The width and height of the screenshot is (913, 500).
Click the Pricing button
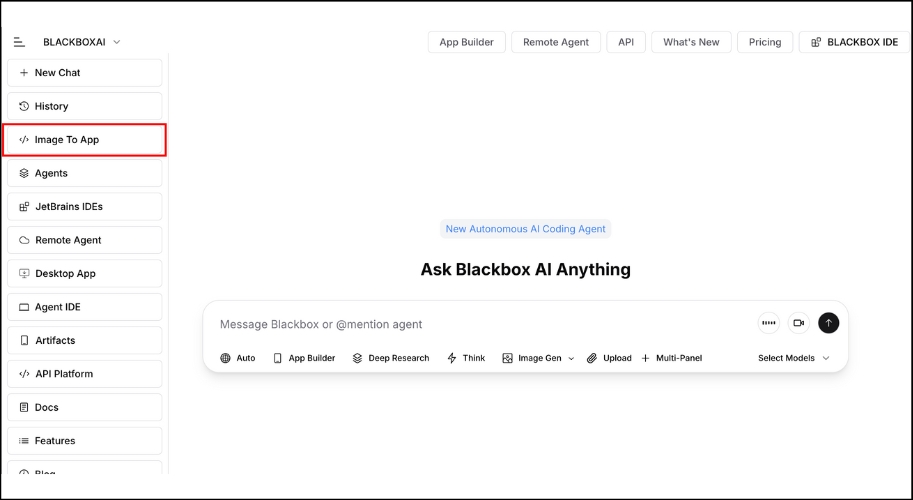pos(764,42)
